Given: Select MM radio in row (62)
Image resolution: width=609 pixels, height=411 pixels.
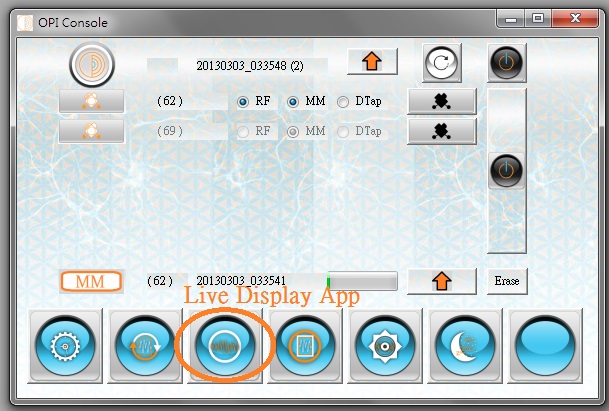Looking at the screenshot, I should pos(293,102).
